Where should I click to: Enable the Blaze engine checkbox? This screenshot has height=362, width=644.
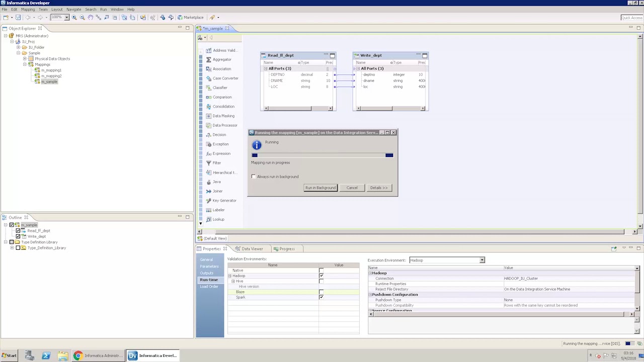coord(321,292)
